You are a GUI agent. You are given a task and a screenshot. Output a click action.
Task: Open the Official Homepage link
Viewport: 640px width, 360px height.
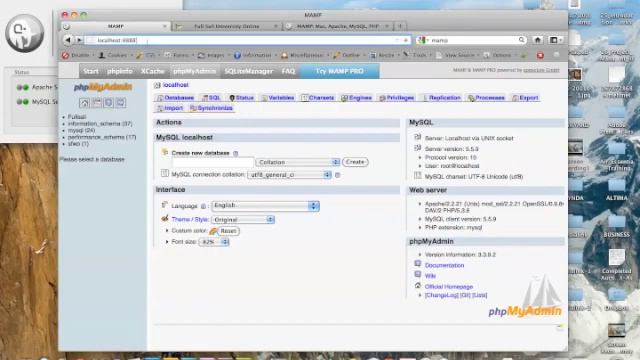449,287
